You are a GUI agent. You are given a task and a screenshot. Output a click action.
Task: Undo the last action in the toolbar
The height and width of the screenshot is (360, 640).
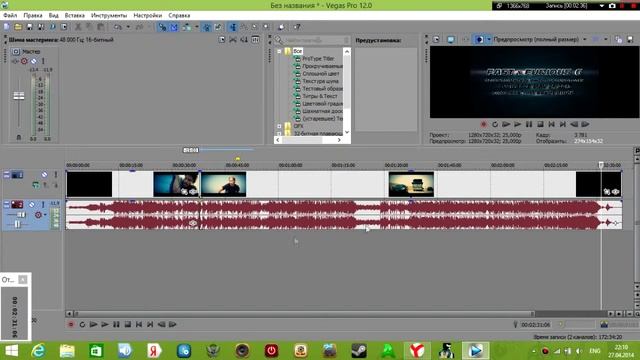coord(118,27)
